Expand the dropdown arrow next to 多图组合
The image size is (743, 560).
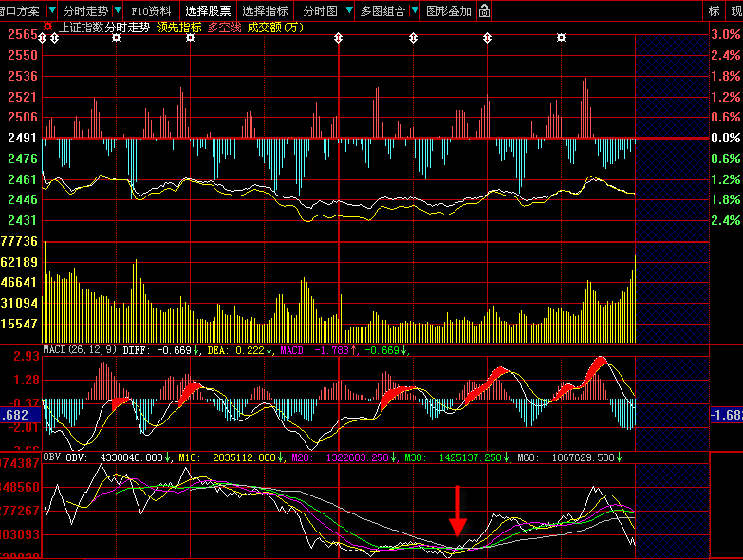[x=415, y=10]
